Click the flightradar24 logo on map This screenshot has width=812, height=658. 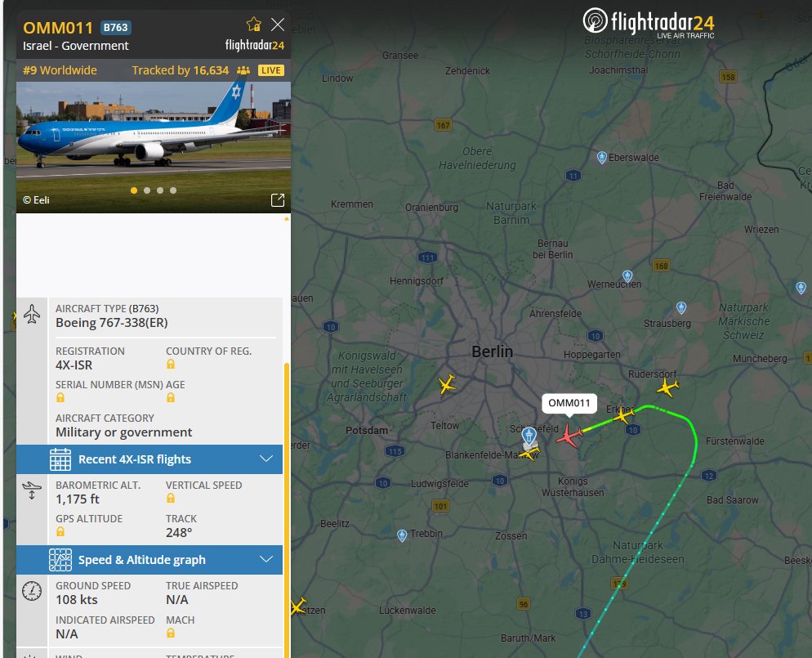pyautogui.click(x=649, y=23)
